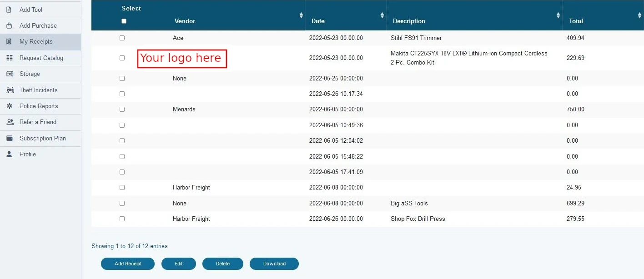Click the Theft Incidents icon
The width and height of the screenshot is (644, 279).
[10, 90]
